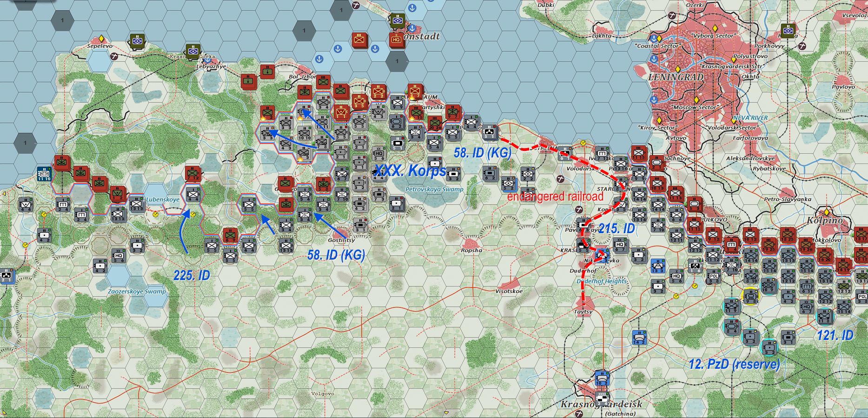This screenshot has width=868, height=418.
Task: Click the yellow objective diamond at Sepelevo
Action: pyautogui.click(x=101, y=39)
